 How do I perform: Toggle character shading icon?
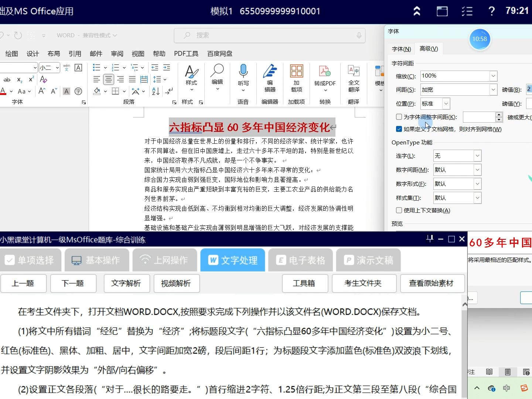tap(66, 91)
